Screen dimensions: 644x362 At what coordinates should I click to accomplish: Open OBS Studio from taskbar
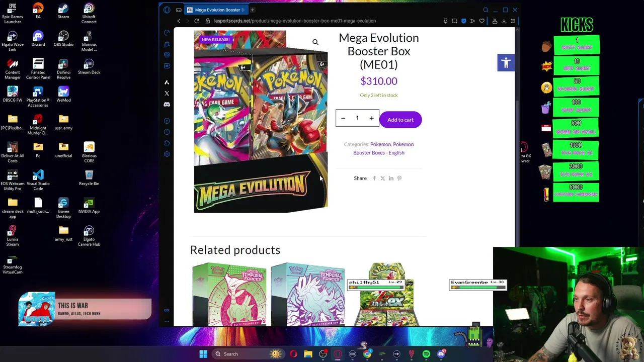323,354
